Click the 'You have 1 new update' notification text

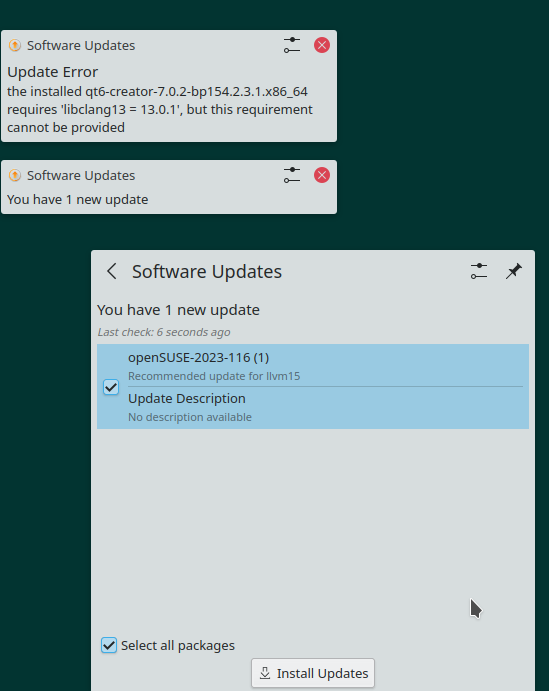pos(78,200)
